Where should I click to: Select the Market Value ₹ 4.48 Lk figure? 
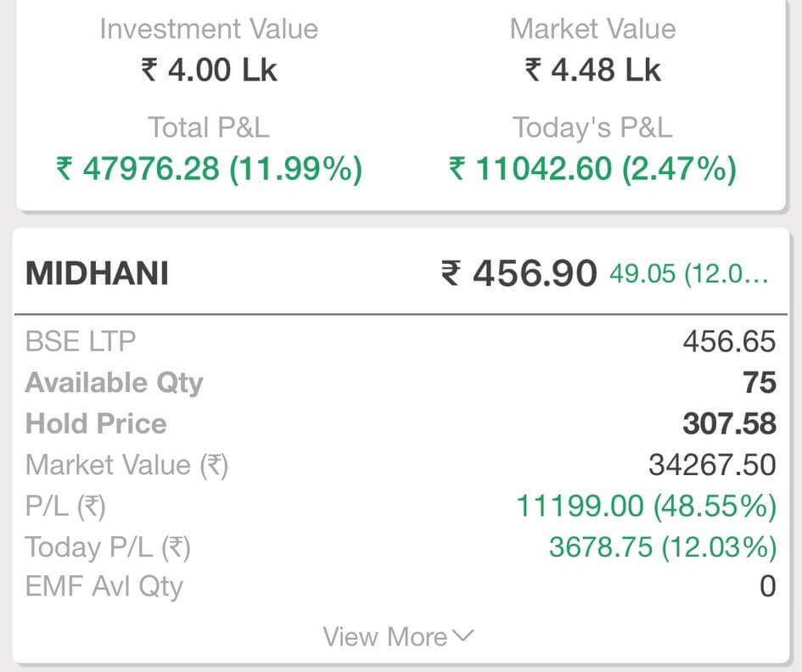(592, 70)
